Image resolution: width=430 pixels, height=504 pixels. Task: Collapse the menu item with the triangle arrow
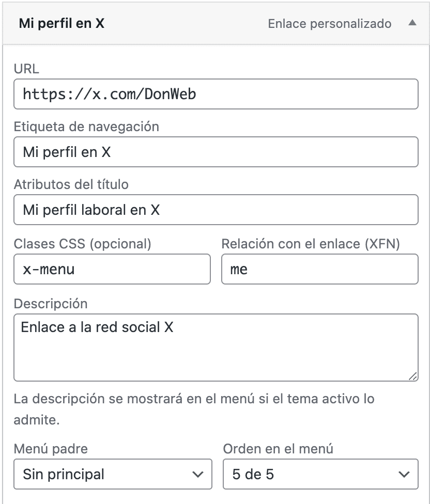point(412,24)
